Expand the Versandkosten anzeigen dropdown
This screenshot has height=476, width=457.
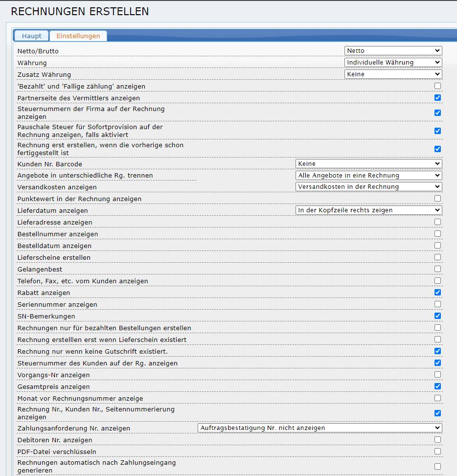tap(368, 187)
